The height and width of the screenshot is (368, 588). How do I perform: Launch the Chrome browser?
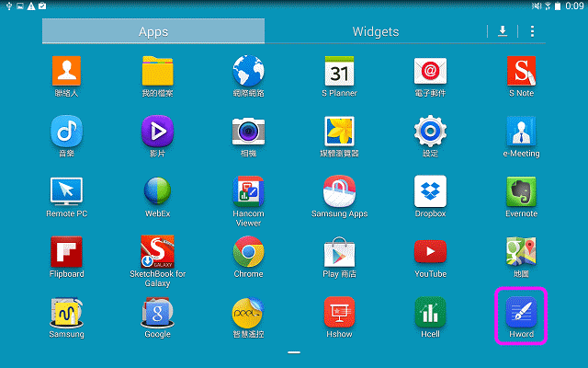(248, 251)
